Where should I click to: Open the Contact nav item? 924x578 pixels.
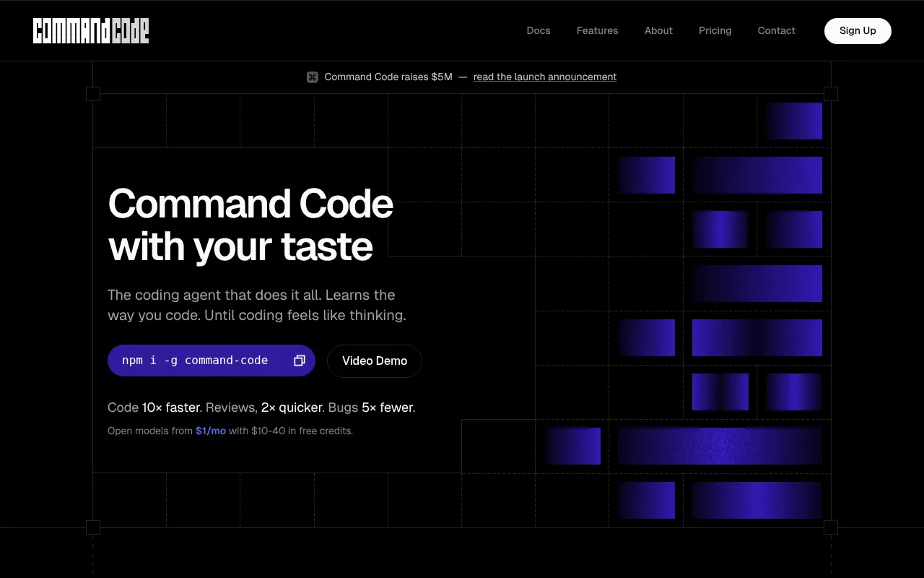point(776,30)
